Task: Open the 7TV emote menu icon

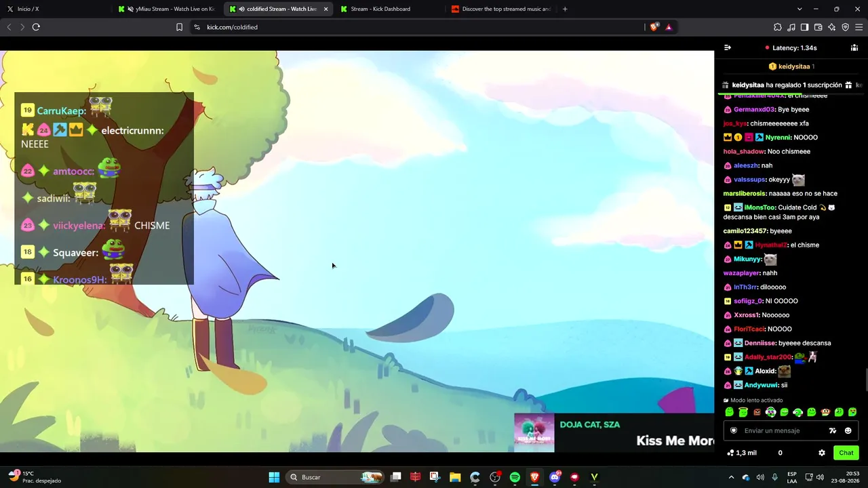Action: click(x=833, y=430)
